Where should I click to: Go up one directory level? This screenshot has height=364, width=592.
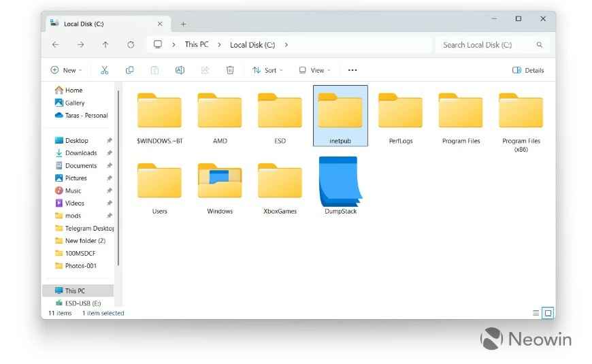(x=105, y=45)
